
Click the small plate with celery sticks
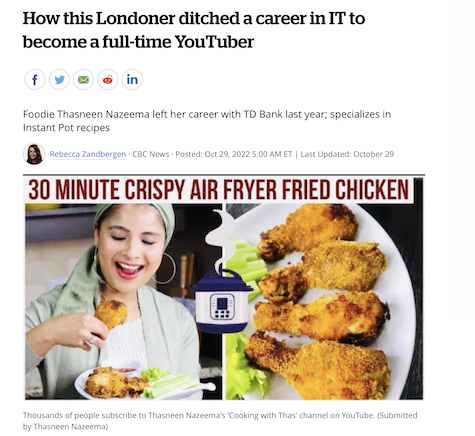[143, 383]
